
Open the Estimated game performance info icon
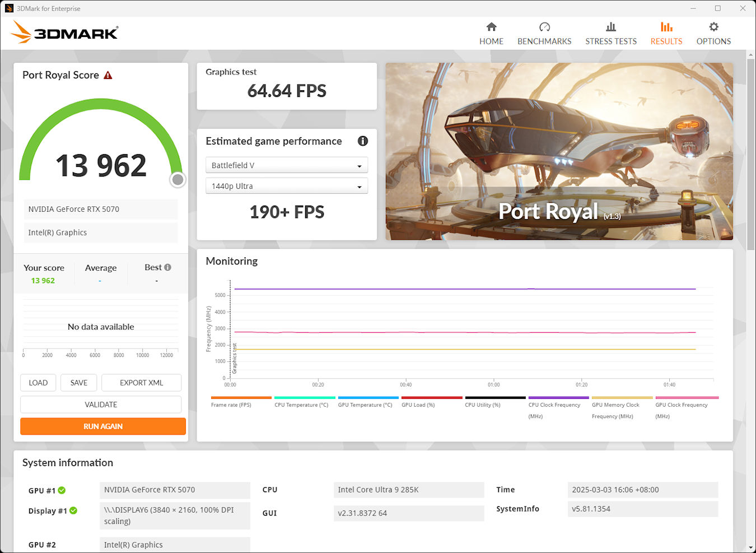pyautogui.click(x=362, y=141)
